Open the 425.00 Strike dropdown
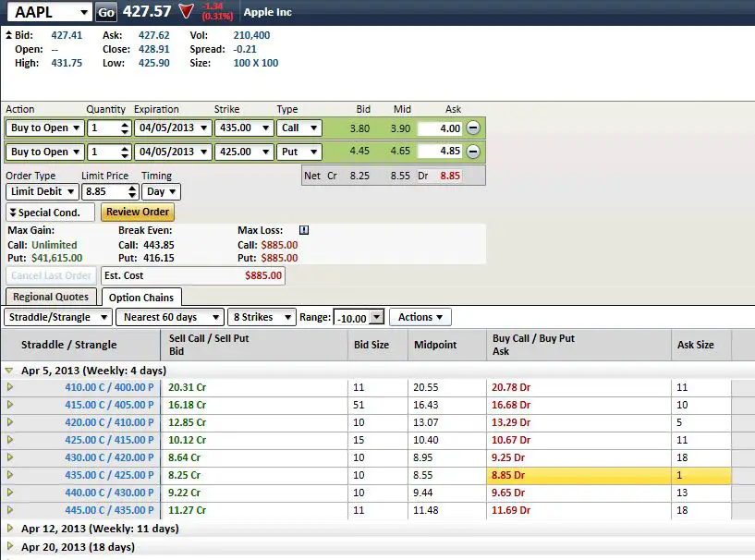The height and width of the screenshot is (560, 755). [244, 152]
